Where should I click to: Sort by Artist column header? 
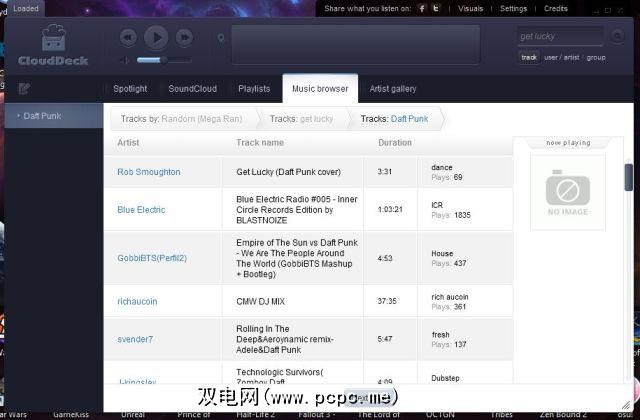click(x=128, y=142)
